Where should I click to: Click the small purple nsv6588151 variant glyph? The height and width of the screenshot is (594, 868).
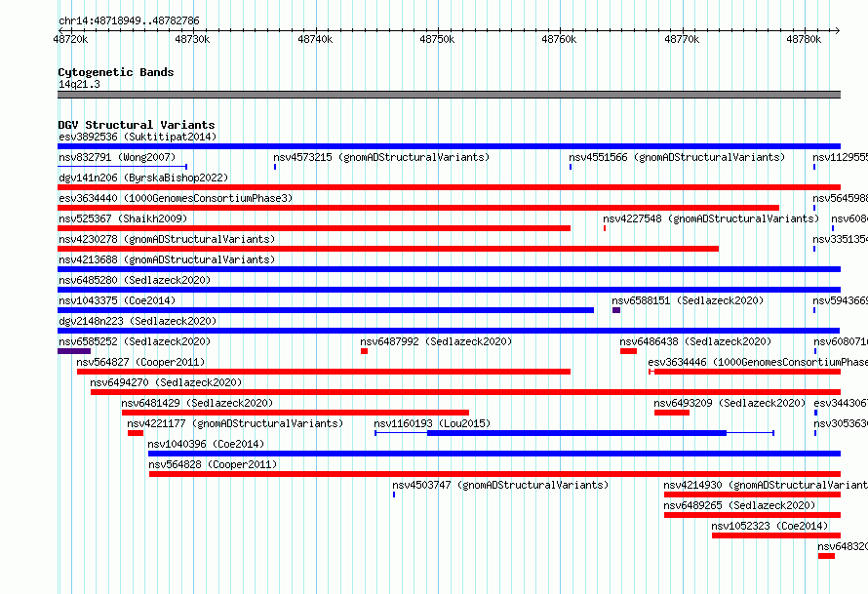click(x=616, y=310)
